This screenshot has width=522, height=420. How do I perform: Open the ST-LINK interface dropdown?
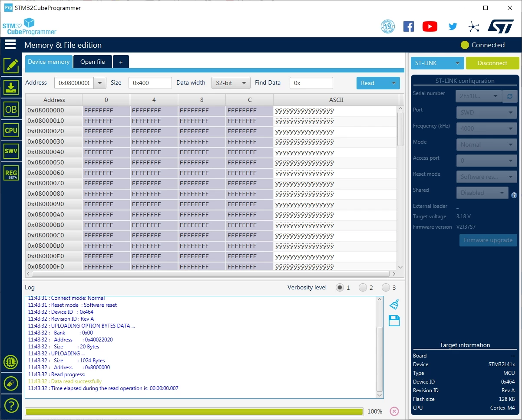437,63
